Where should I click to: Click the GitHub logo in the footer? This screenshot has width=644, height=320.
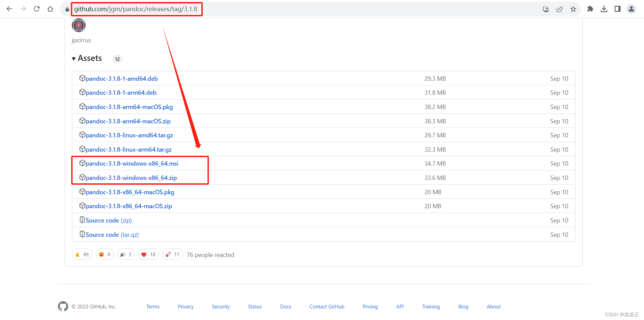(x=63, y=306)
